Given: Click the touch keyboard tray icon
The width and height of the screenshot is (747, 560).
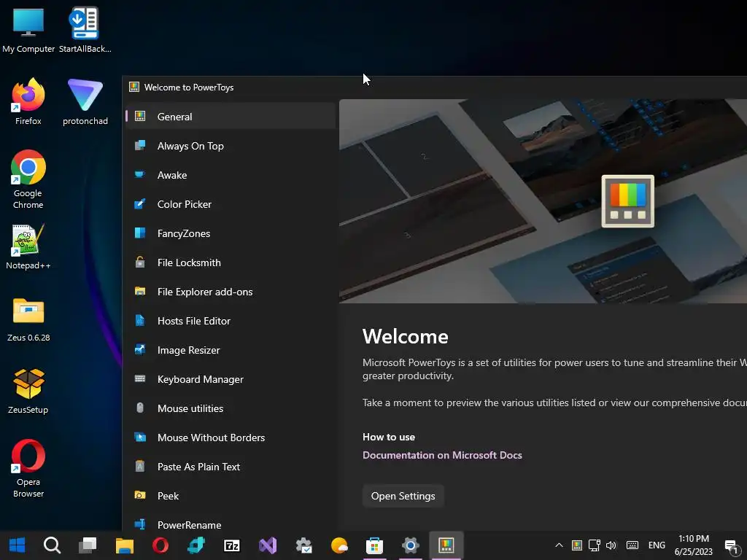Looking at the screenshot, I should pos(632,545).
